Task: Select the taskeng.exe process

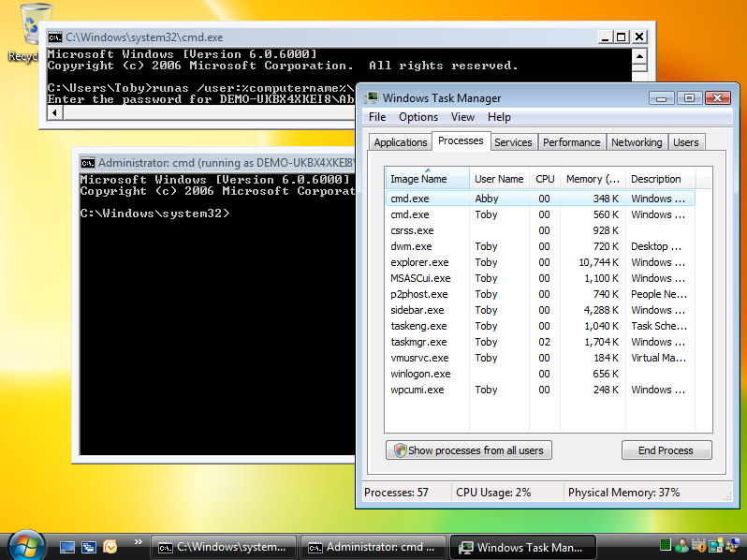Action: pos(540,326)
